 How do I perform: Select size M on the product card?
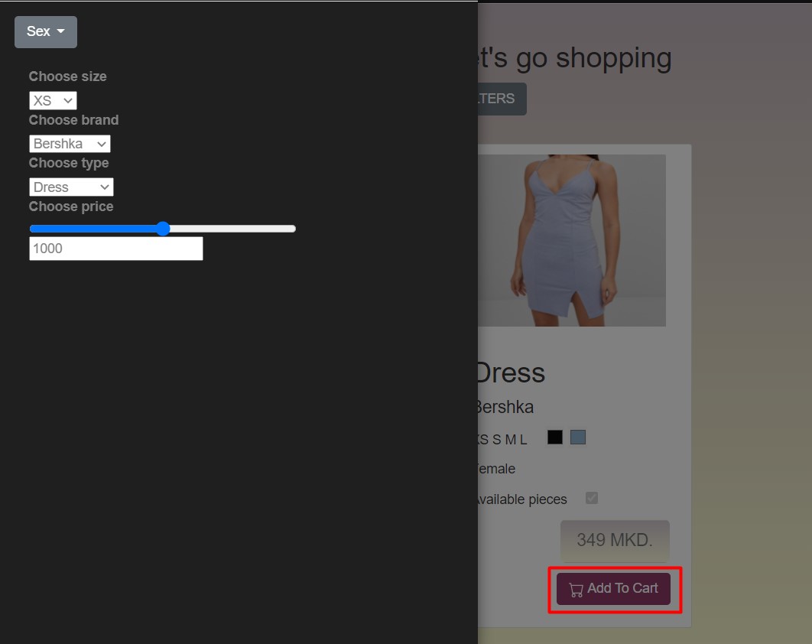coord(509,439)
